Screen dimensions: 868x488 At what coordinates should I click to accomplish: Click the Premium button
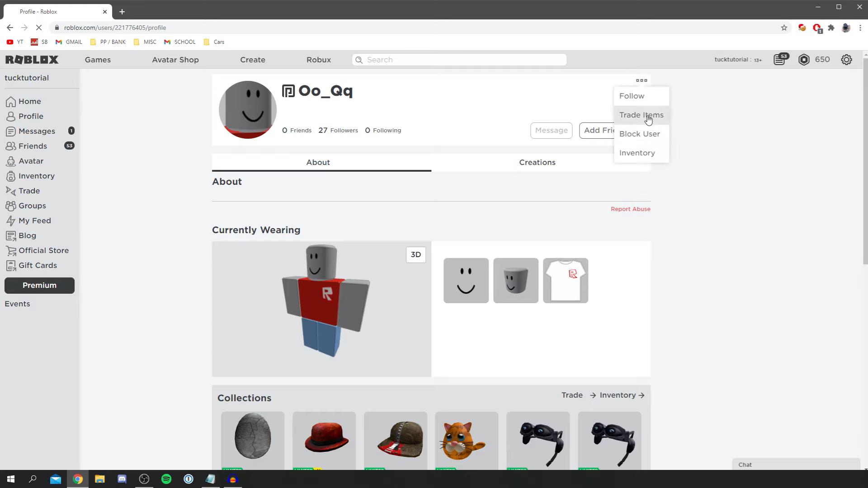[39, 286]
